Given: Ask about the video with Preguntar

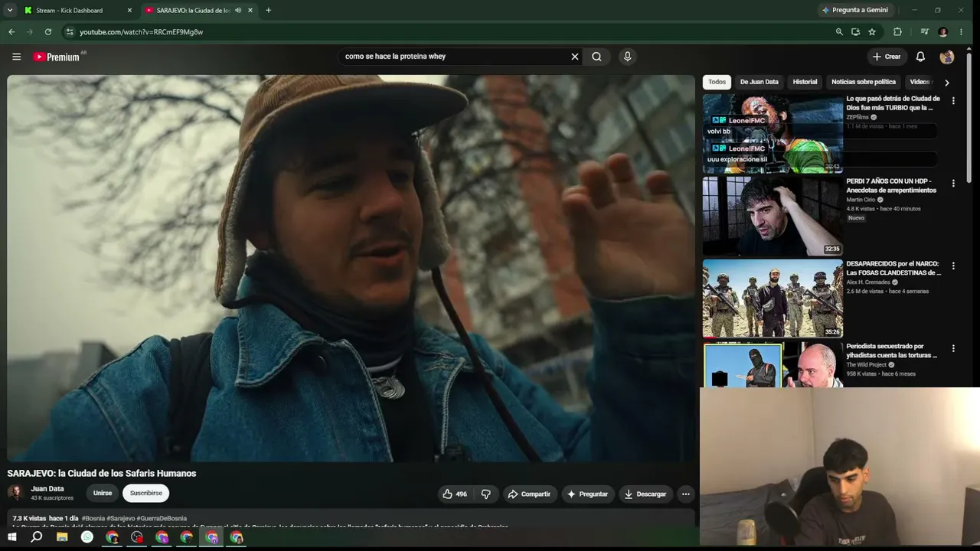Looking at the screenshot, I should click(x=588, y=494).
